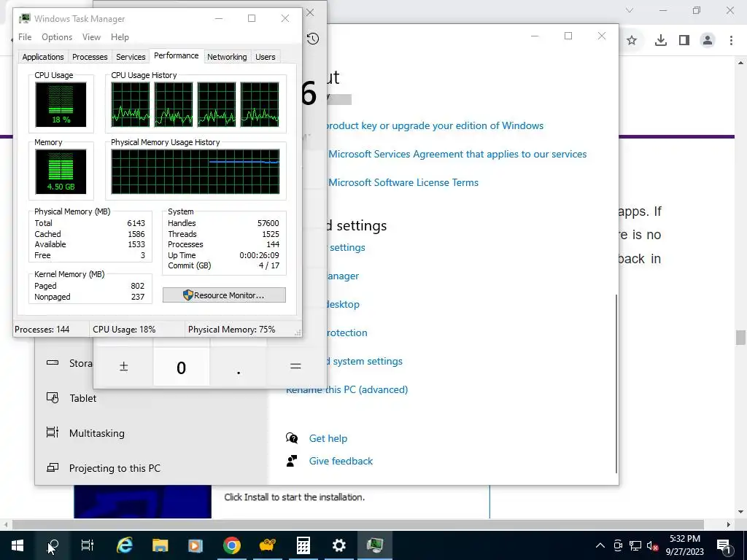Screen dimensions: 747x560
Task: Launch Internet Explorer from the taskbar
Action: pos(124,545)
